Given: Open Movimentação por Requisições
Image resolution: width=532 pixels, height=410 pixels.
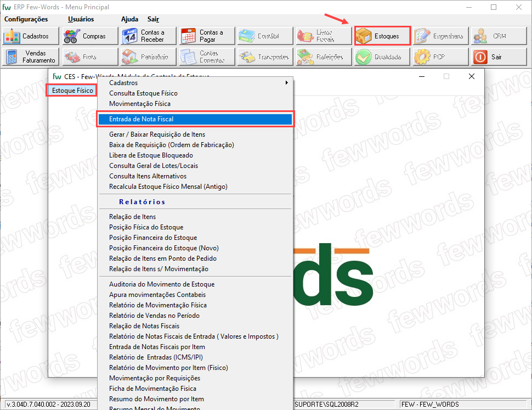Looking at the screenshot, I should (x=195, y=378).
